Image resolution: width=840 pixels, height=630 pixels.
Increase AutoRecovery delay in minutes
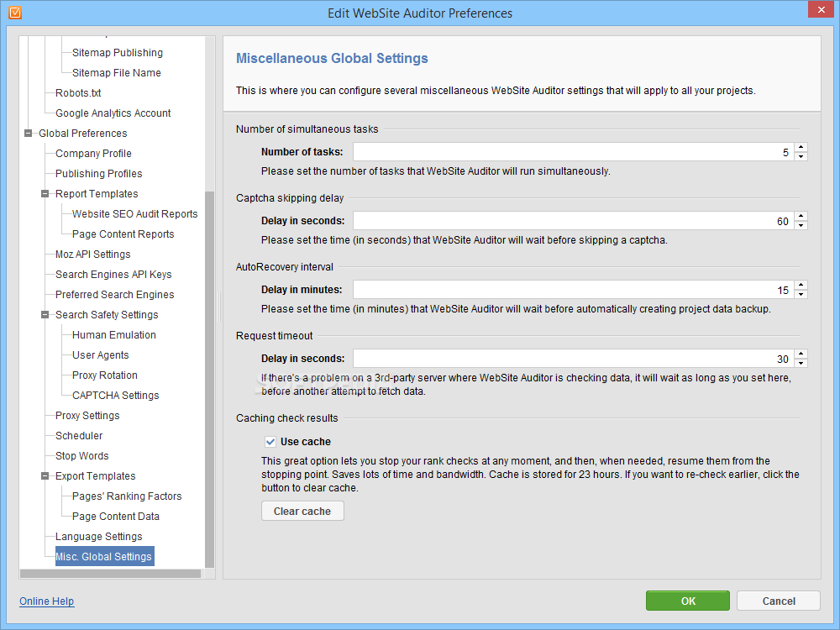tap(801, 285)
